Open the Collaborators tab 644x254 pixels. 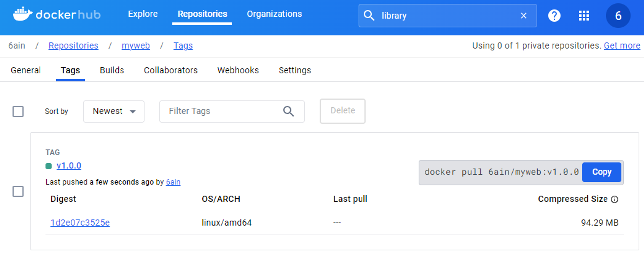pyautogui.click(x=171, y=70)
